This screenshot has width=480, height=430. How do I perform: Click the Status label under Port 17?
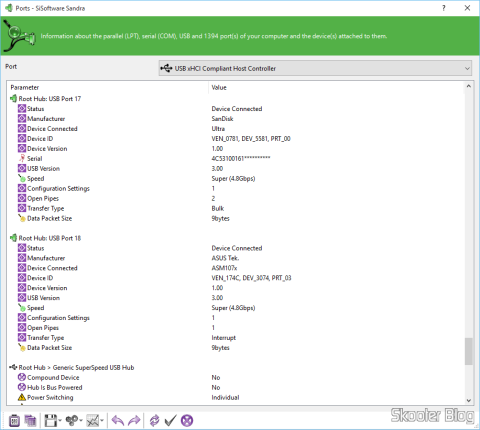tap(36, 109)
